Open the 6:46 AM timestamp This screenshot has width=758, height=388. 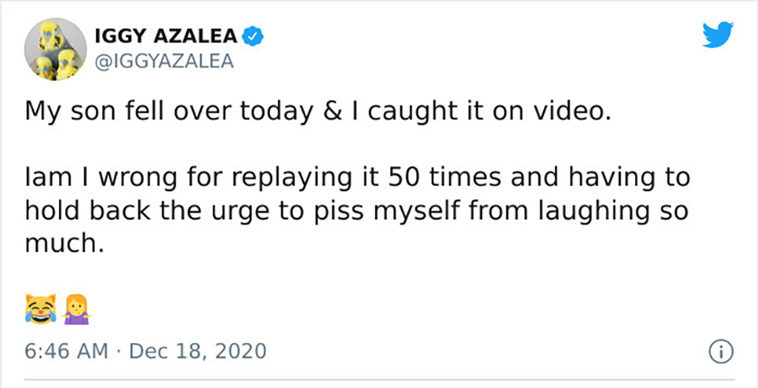tap(66, 351)
